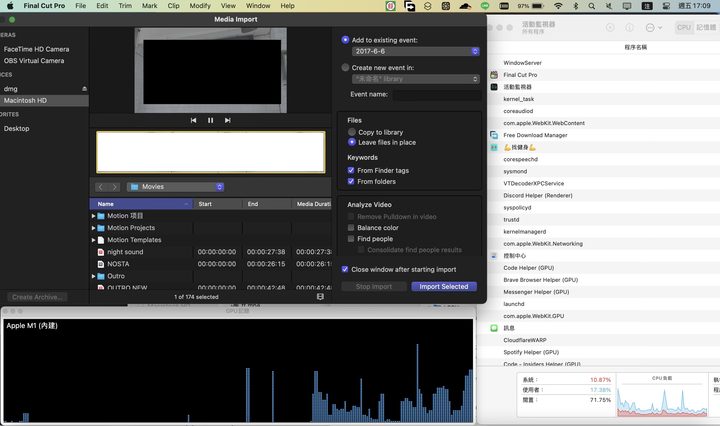Click the Control Center icon in menu bar
The width and height of the screenshot is (720, 426).
coord(666,6)
